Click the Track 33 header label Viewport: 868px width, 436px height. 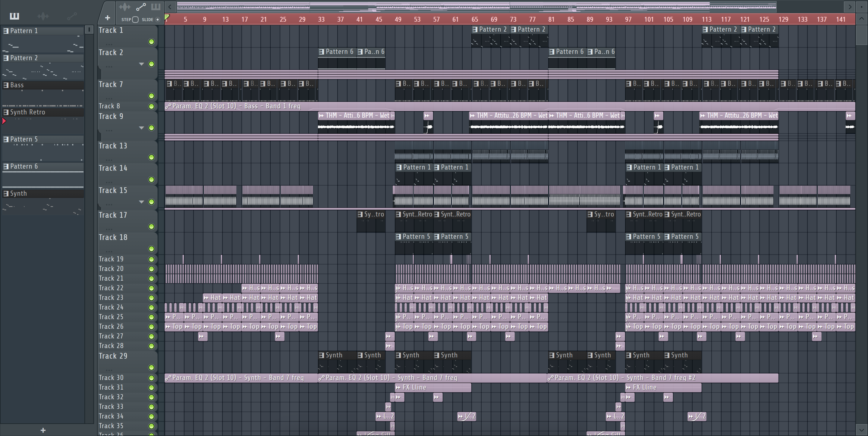coord(111,407)
